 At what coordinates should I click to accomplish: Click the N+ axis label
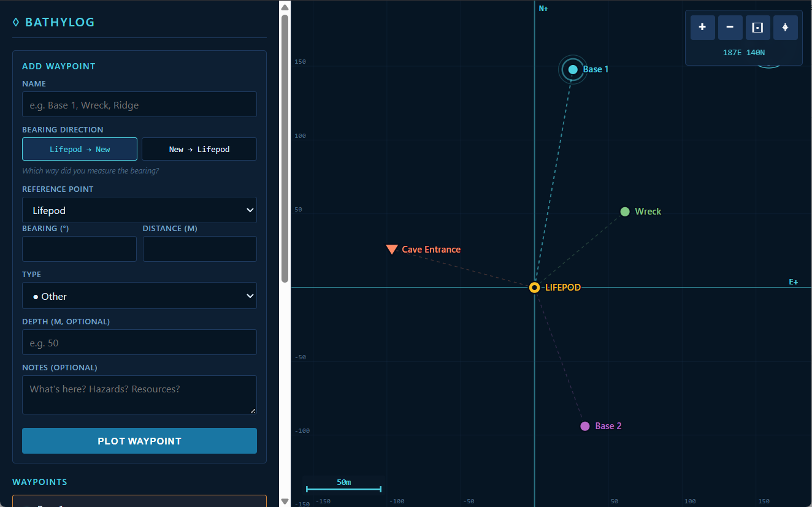tap(543, 9)
